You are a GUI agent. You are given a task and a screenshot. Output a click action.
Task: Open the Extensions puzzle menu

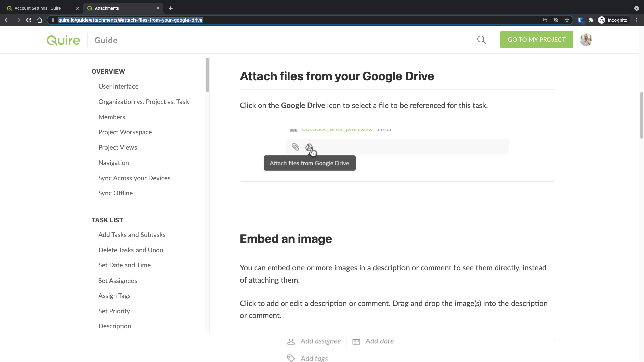(591, 20)
